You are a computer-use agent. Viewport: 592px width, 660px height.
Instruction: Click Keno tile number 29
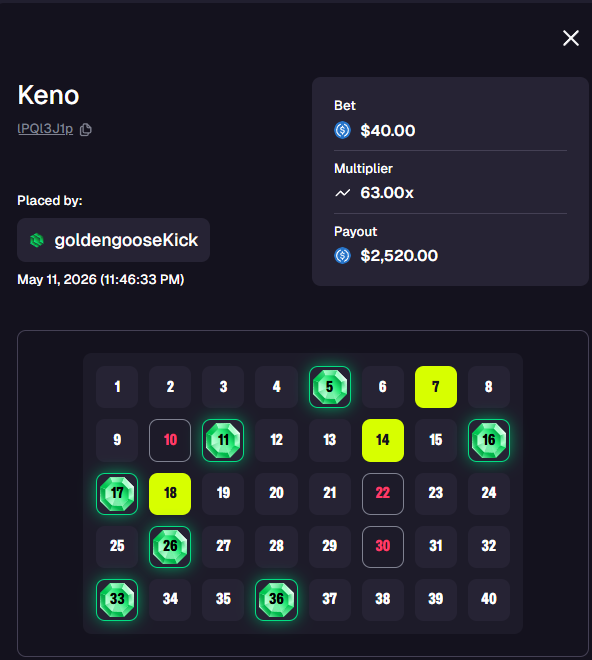(330, 546)
